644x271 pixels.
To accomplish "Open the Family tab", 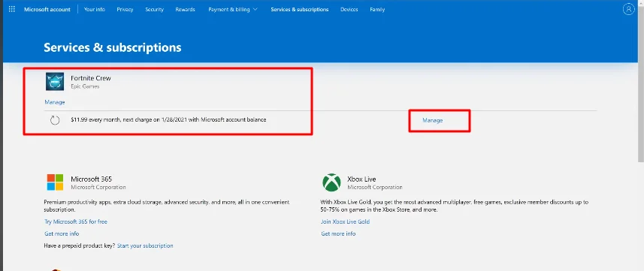I will pyautogui.click(x=377, y=10).
